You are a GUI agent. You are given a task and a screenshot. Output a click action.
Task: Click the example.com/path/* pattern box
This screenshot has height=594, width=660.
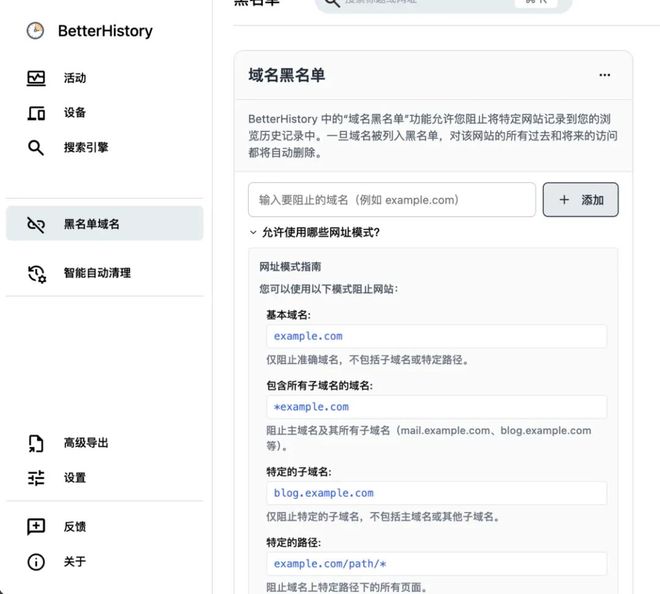click(x=435, y=564)
